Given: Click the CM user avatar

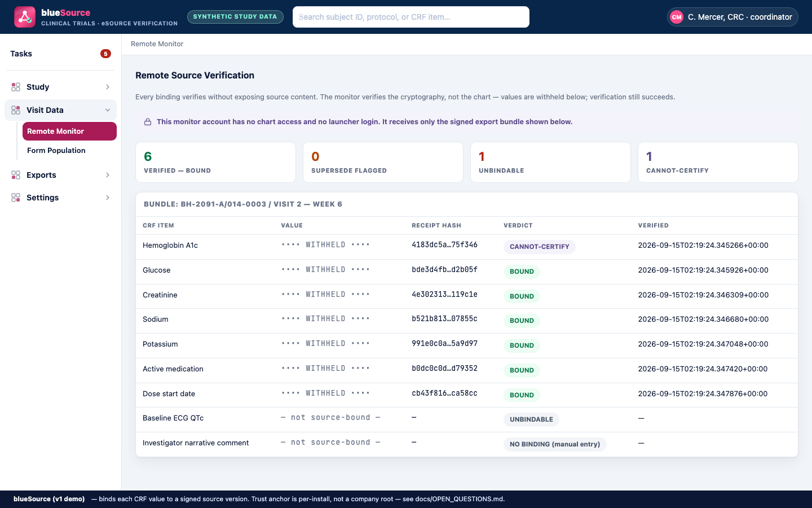Looking at the screenshot, I should 677,17.
